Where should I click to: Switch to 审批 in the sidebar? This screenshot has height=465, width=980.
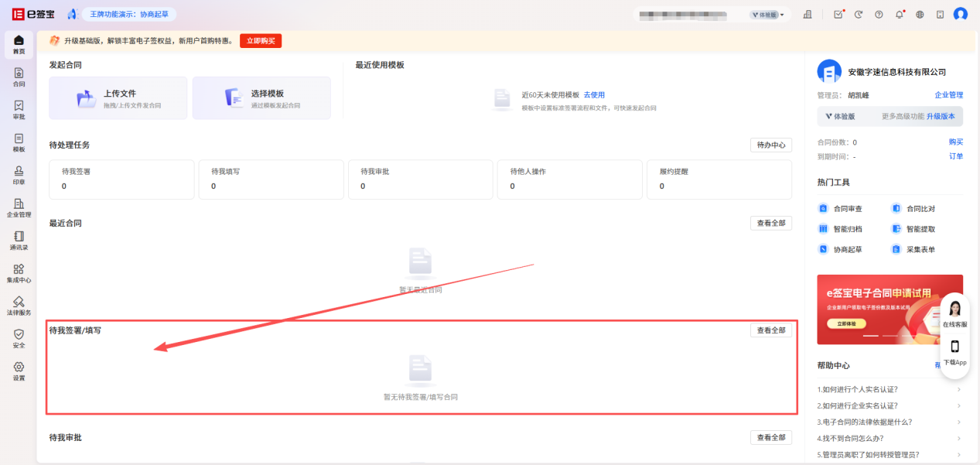click(19, 109)
